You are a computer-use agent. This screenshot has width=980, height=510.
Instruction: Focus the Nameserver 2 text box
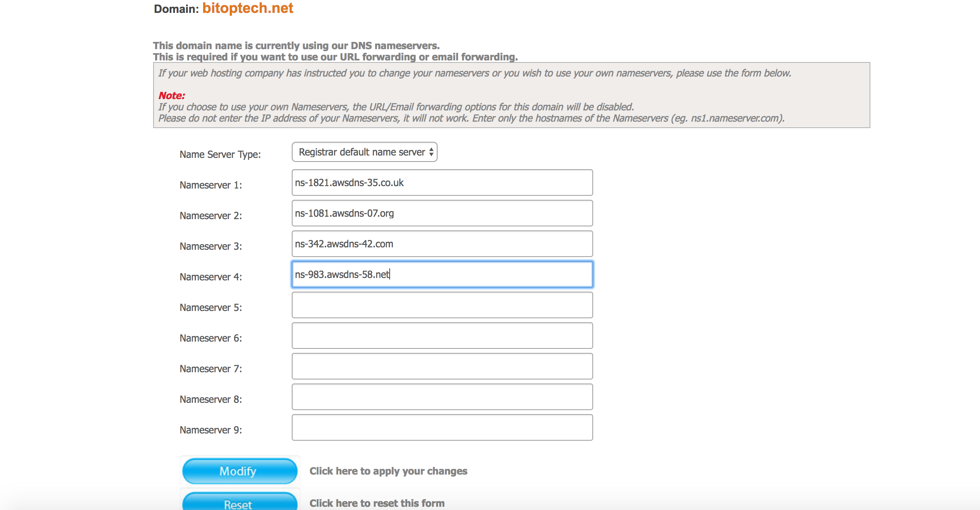[442, 213]
